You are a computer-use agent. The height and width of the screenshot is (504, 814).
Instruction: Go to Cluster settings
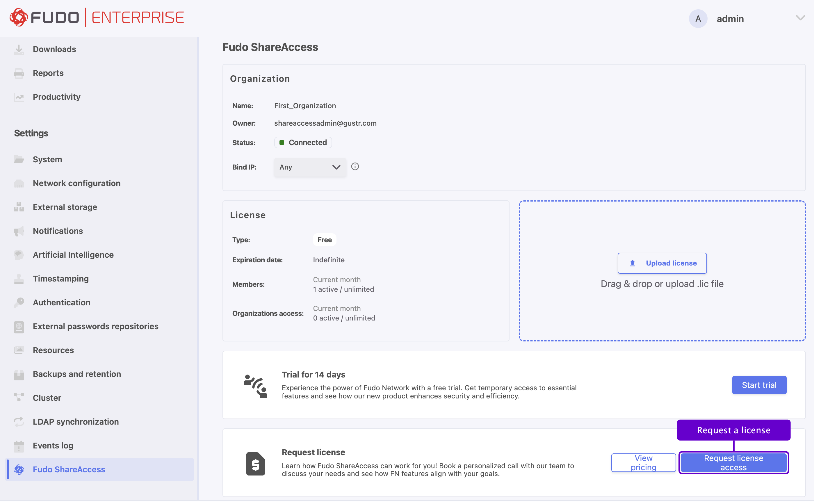pyautogui.click(x=47, y=398)
